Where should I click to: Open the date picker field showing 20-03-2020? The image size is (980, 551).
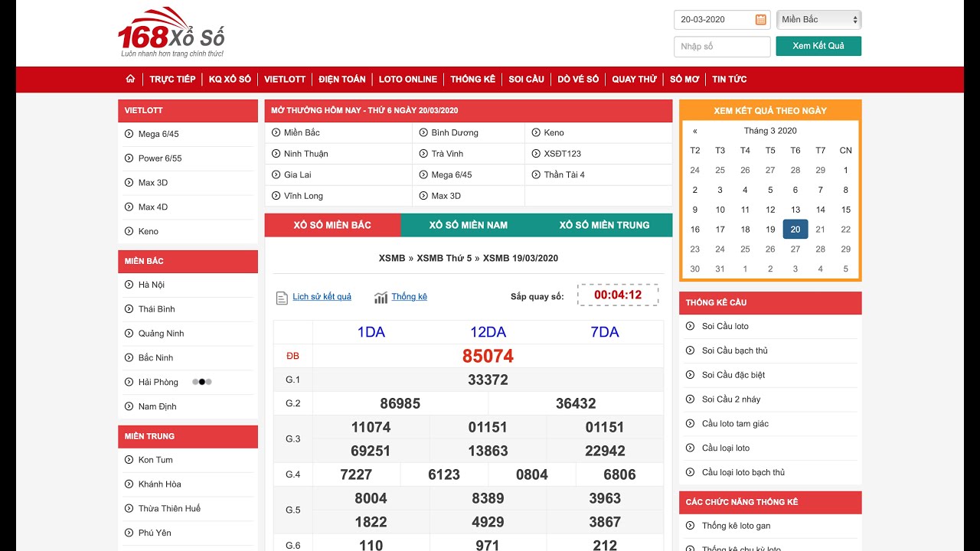[722, 20]
